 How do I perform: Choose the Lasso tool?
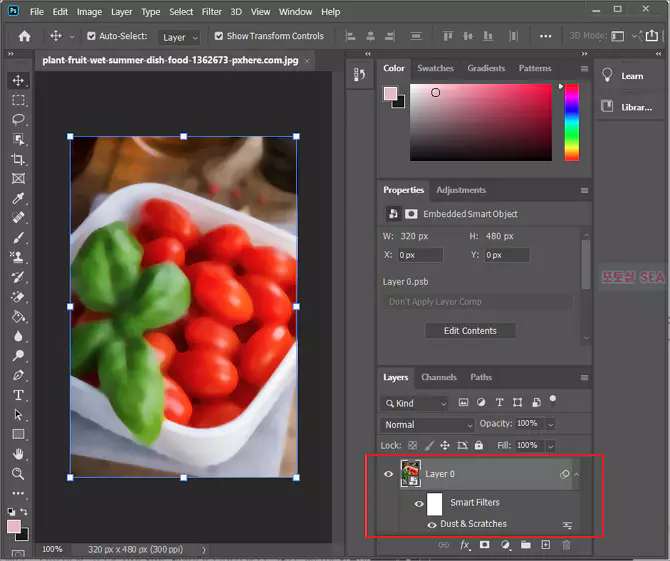(18, 120)
